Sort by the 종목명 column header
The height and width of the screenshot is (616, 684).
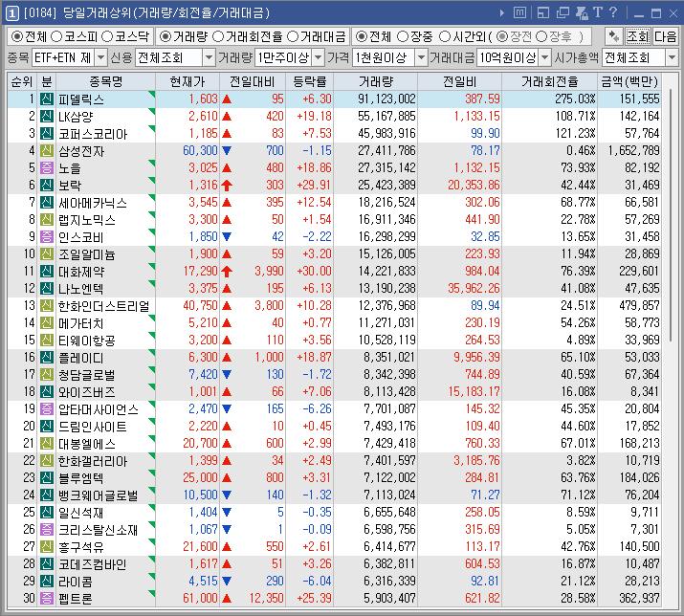[x=105, y=81]
